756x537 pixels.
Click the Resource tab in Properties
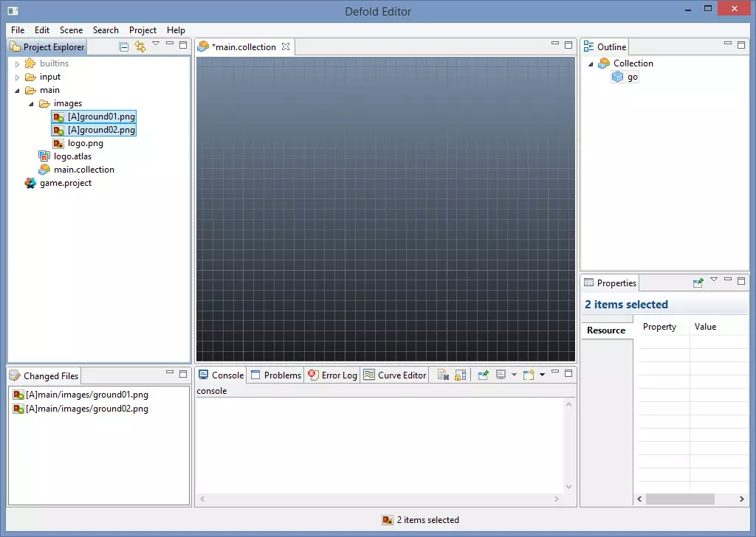tap(606, 330)
